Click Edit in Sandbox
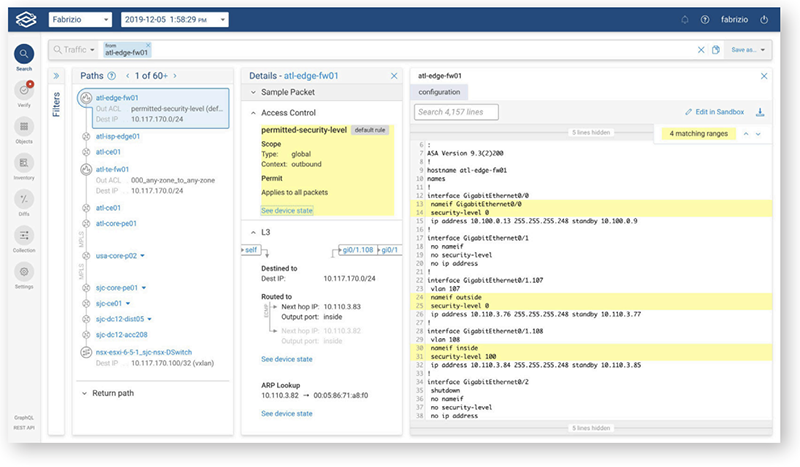The height and width of the screenshot is (467, 800). [715, 112]
